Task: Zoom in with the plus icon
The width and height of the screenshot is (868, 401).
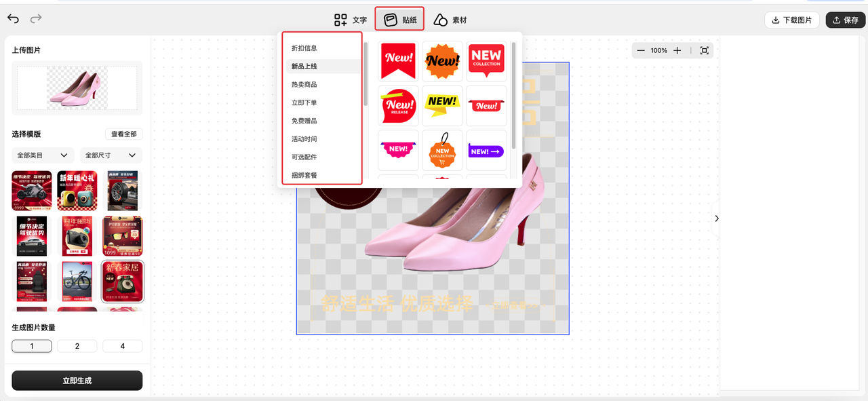Action: (x=677, y=51)
